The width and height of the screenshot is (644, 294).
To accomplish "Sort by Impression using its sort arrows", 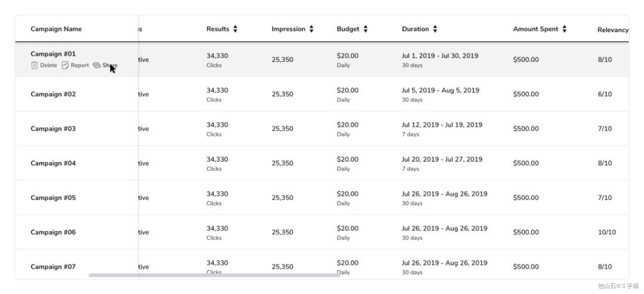I will click(311, 29).
